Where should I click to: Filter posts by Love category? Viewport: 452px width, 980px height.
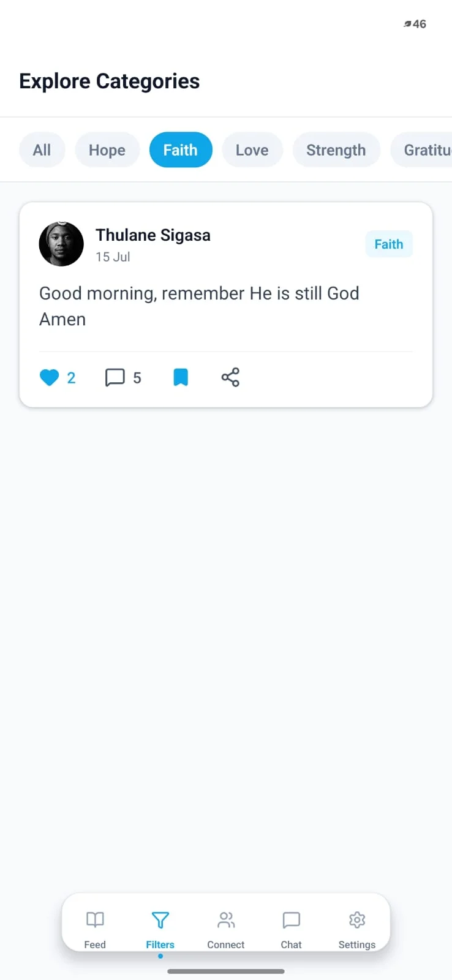point(252,150)
